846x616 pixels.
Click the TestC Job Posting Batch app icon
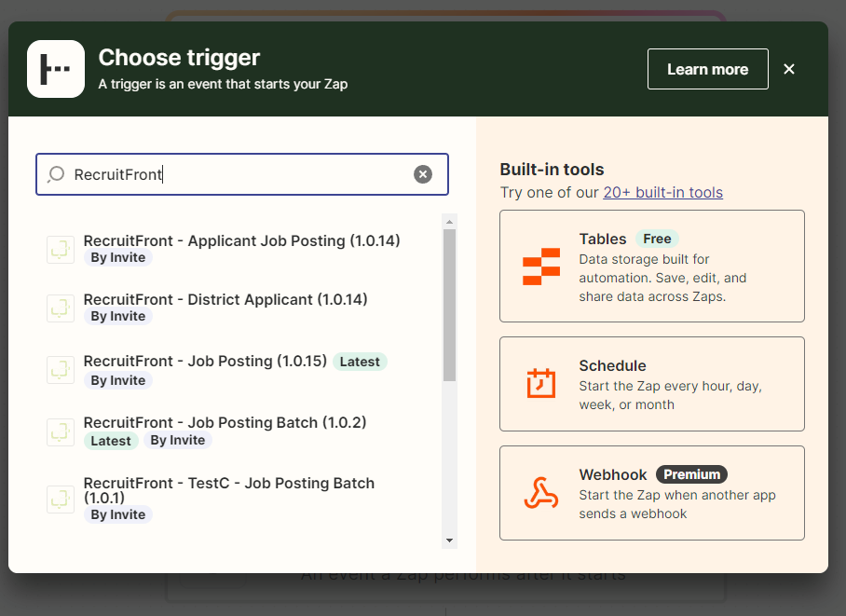click(61, 500)
